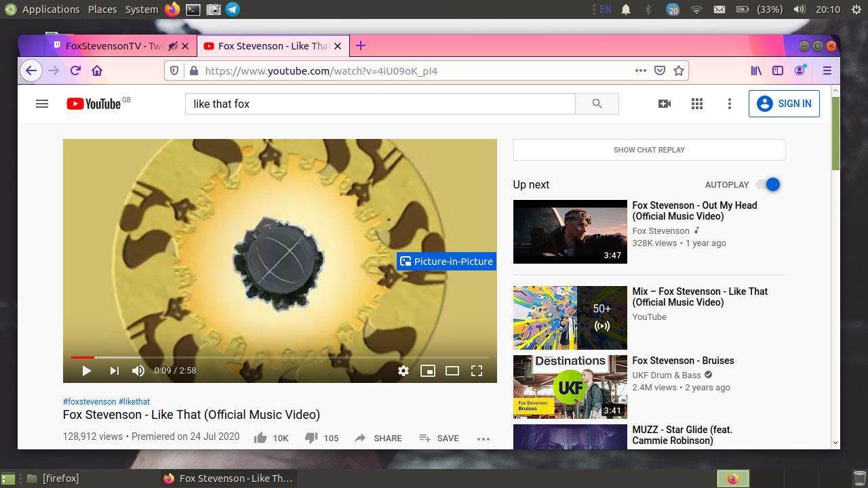The height and width of the screenshot is (488, 868).
Task: Open video player settings gear
Action: [403, 371]
